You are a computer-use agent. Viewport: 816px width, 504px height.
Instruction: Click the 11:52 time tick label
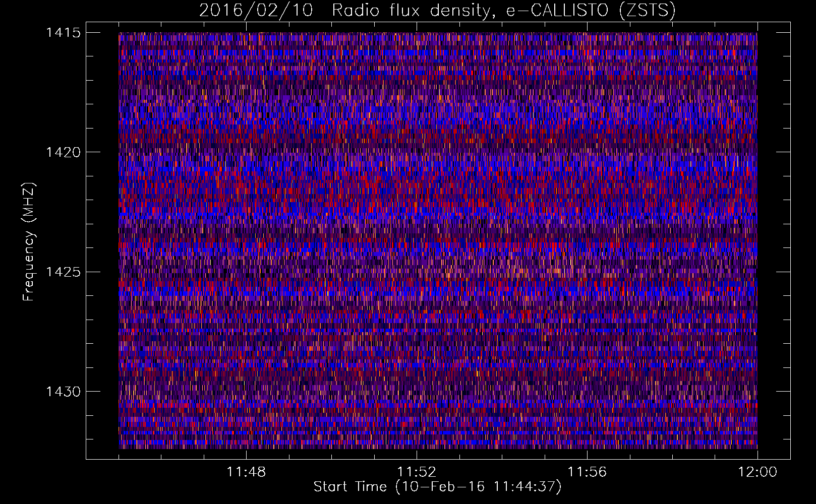[x=417, y=472]
